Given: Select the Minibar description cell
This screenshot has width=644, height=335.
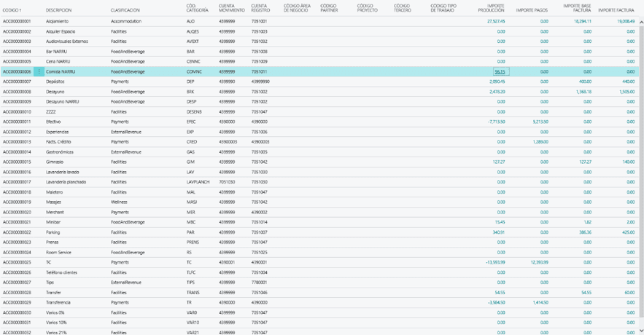Looking at the screenshot, I should pyautogui.click(x=54, y=222).
